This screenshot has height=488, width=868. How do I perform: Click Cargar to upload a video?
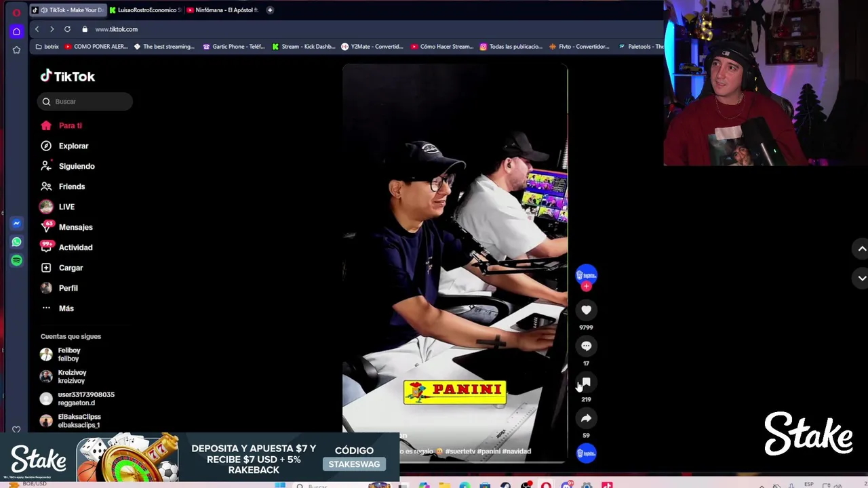pyautogui.click(x=61, y=268)
